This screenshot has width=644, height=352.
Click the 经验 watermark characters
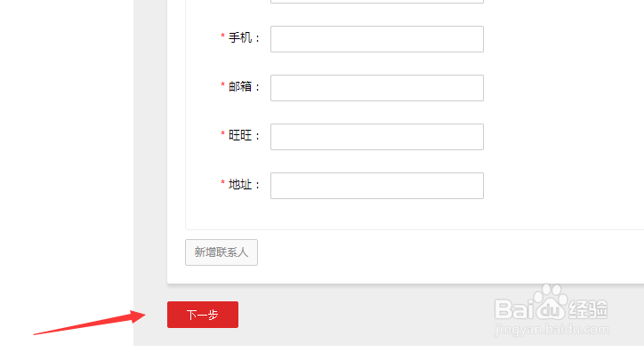pos(588,309)
